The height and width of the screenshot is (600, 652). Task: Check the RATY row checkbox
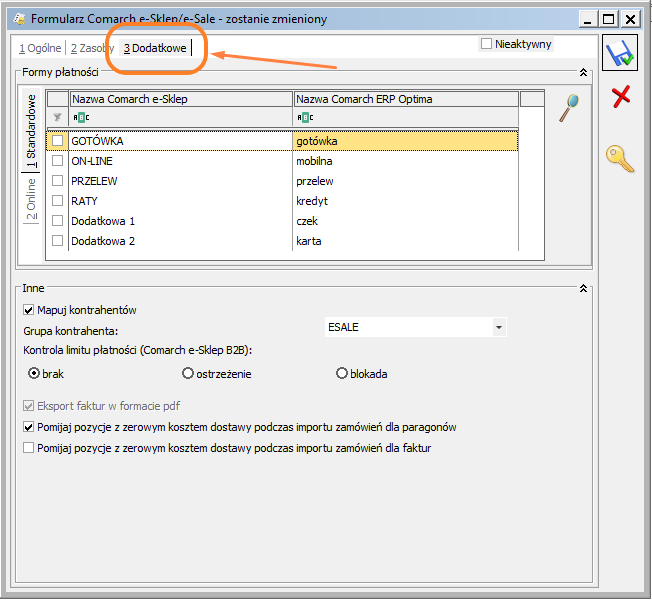click(x=57, y=200)
